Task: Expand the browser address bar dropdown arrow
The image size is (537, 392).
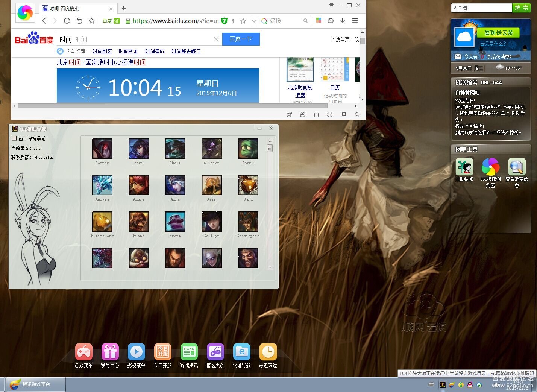Action: 254,21
